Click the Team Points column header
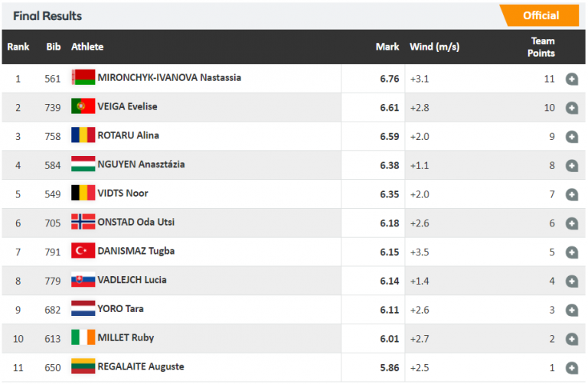588x384 pixels. point(542,47)
